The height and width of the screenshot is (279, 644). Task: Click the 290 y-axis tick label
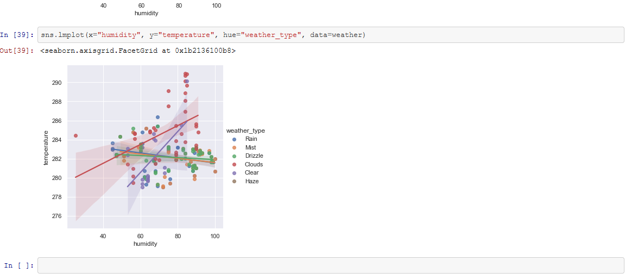56,83
